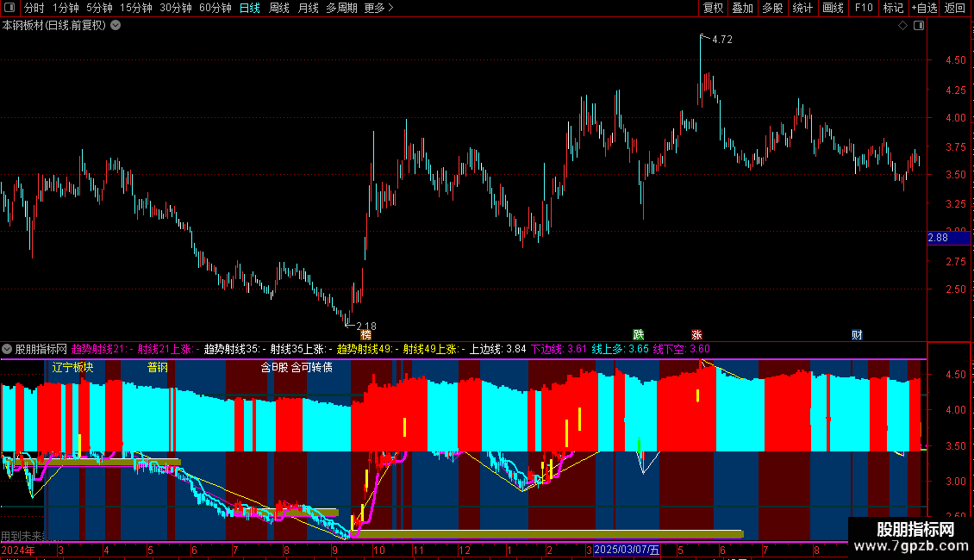Click the 股朋指标网 indicator name
The width and height of the screenshot is (974, 560).
[x=41, y=349]
